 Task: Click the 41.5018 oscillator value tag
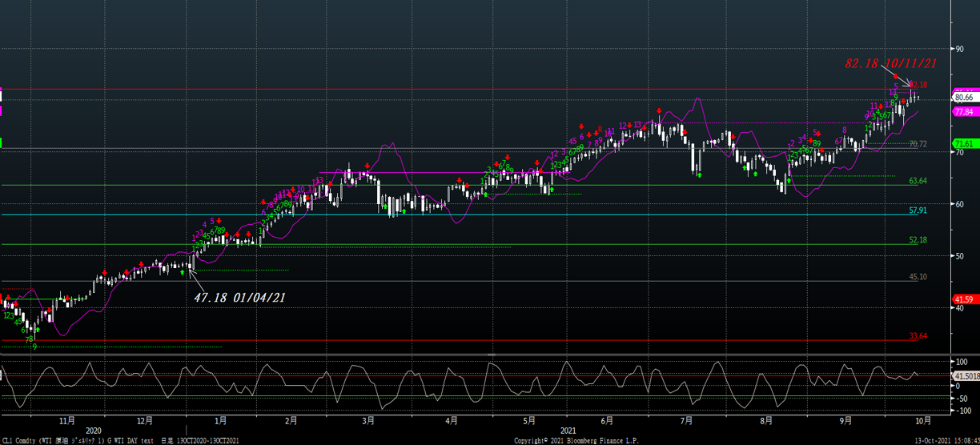click(x=966, y=375)
